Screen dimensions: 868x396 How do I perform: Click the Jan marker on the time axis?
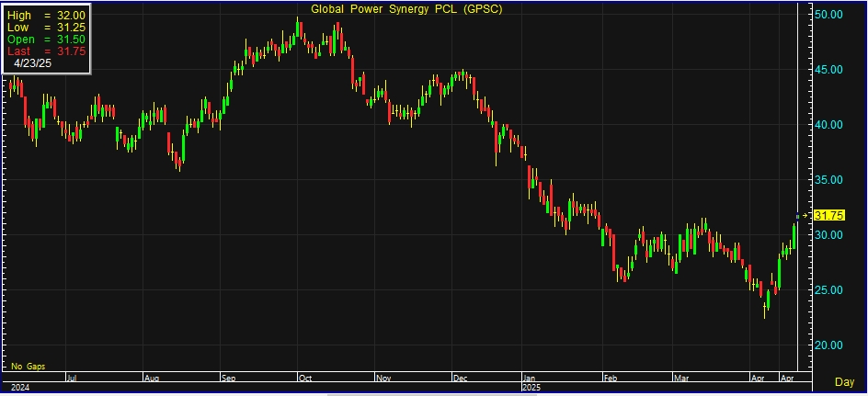click(531, 377)
